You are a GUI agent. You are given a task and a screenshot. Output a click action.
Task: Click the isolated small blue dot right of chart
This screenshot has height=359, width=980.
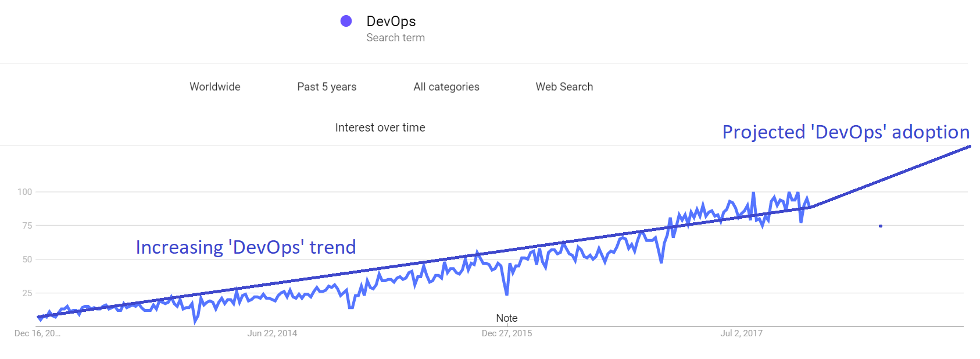point(881,226)
